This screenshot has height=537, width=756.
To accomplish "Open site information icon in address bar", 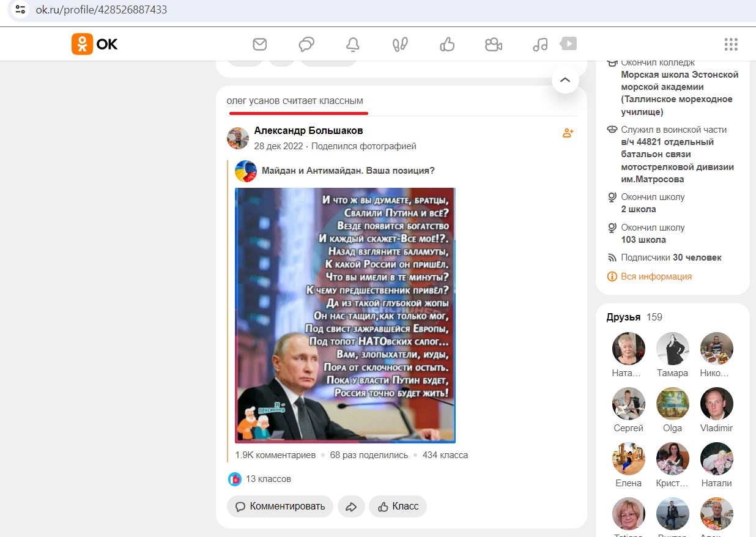I will [21, 10].
